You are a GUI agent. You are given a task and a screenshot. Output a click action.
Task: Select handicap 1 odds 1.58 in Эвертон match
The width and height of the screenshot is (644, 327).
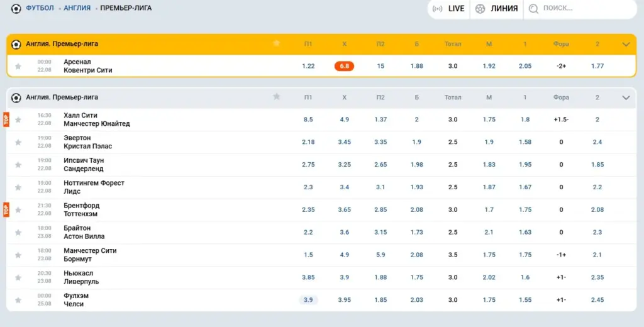click(525, 142)
